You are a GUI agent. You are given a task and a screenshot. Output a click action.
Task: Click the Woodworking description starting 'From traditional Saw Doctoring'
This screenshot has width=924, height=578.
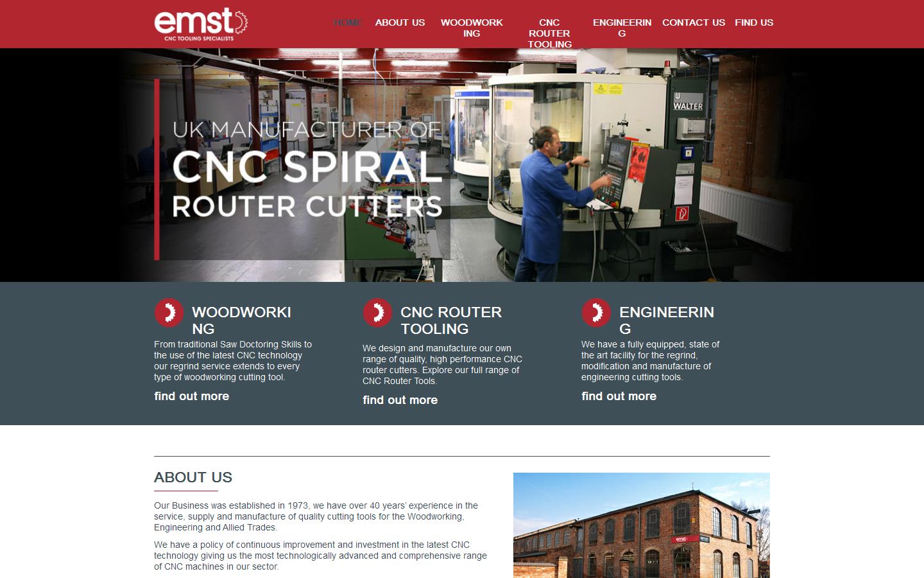point(233,361)
